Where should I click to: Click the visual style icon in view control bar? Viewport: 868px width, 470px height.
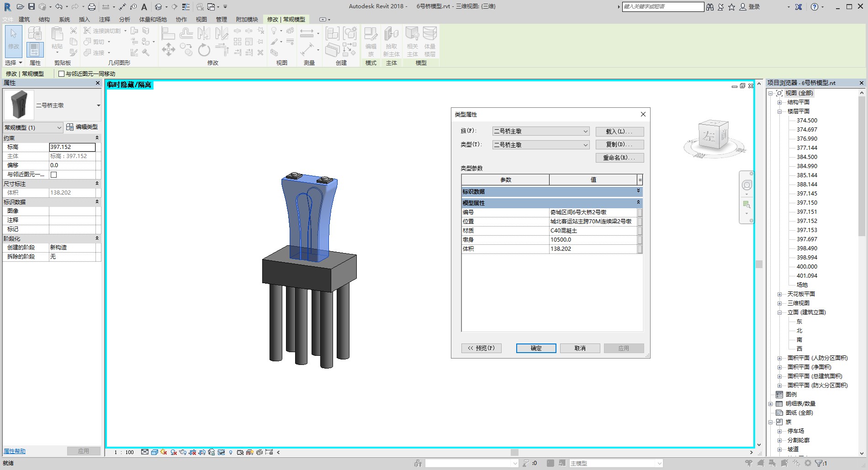coord(154,452)
